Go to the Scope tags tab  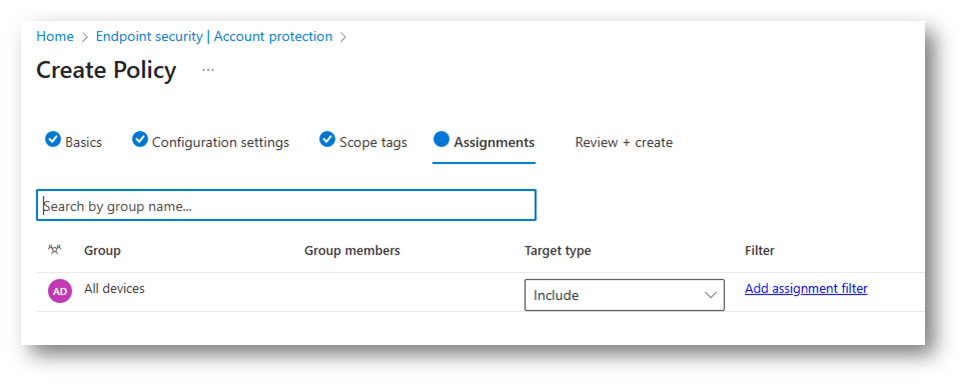click(373, 142)
